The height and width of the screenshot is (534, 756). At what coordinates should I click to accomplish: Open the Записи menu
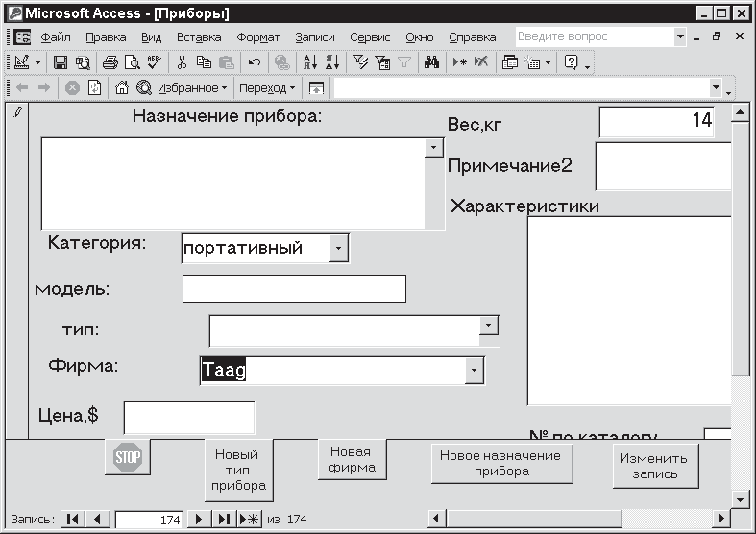[315, 37]
